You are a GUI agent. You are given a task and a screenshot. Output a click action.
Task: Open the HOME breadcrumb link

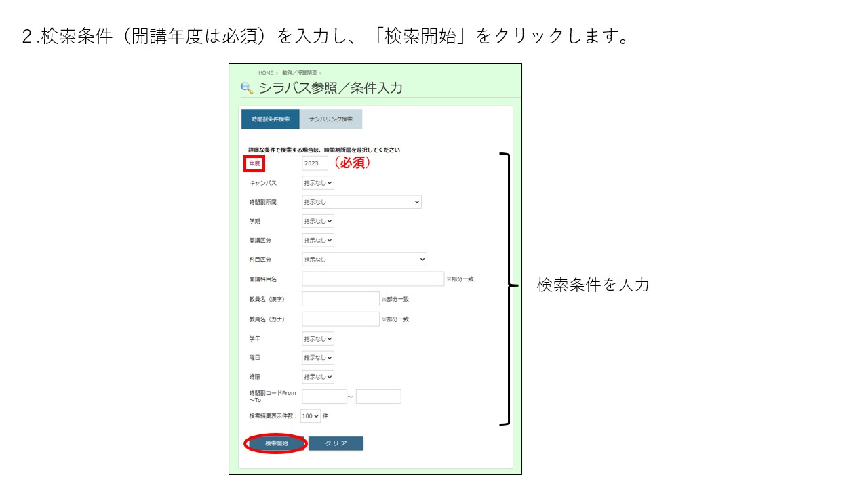point(266,73)
